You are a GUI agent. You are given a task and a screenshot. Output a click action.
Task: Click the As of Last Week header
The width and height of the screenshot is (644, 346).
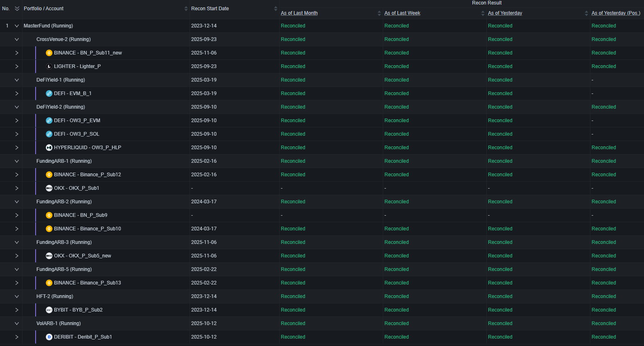[x=402, y=13]
